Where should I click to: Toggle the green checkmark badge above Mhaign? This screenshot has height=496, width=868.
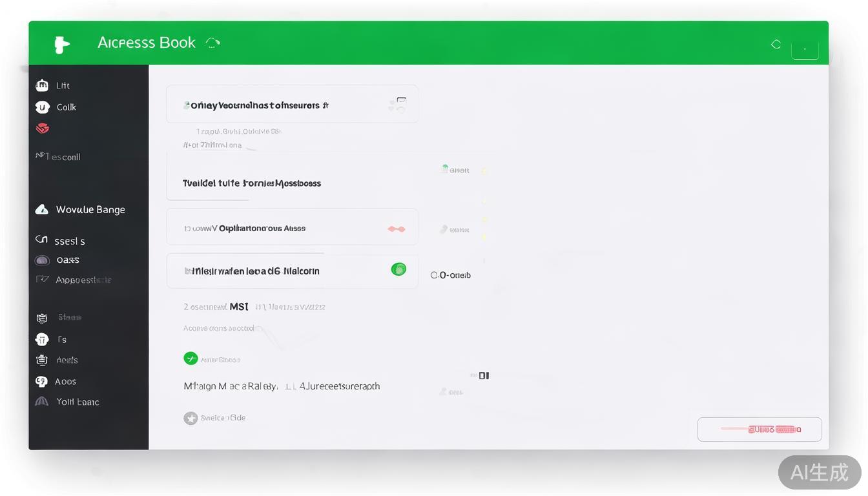tap(191, 357)
